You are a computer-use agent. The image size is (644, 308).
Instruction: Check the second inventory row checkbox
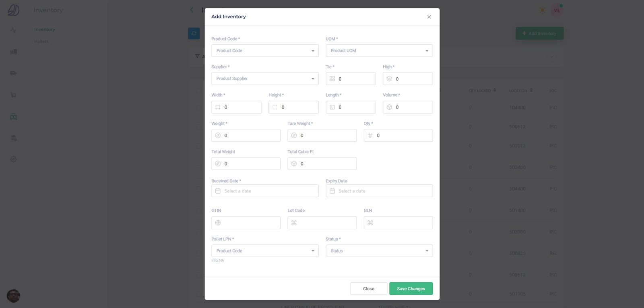[199, 127]
